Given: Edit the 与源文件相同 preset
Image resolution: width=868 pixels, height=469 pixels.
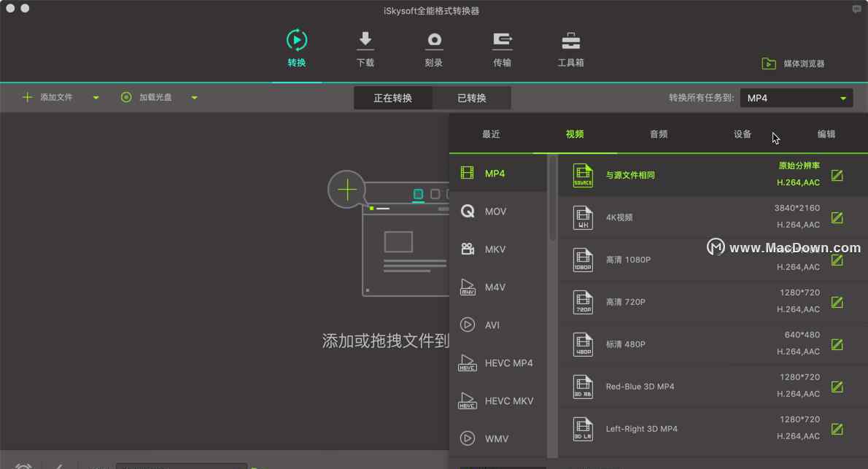Looking at the screenshot, I should (x=837, y=176).
